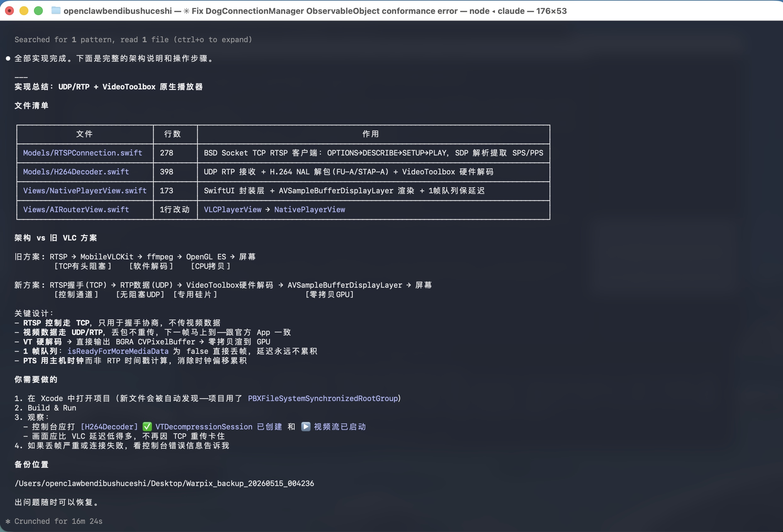Viewport: 783px width, 532px height.
Task: Click the 作用 table column header
Action: coord(371,134)
